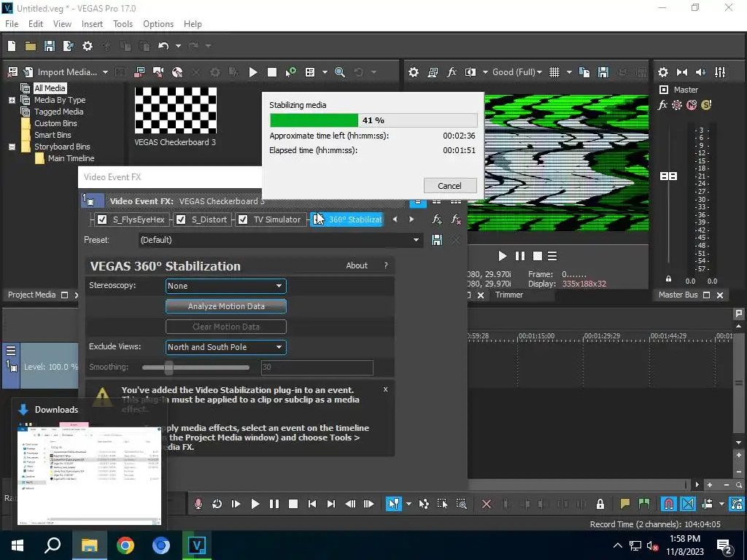Screen dimensions: 747x560
Task: Toggle Downmix Output in Master Bus toolbar
Action: [682, 72]
